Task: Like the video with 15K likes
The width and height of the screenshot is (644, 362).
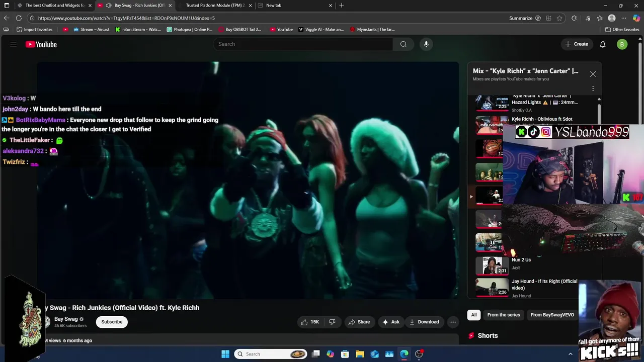Action: 310,322
